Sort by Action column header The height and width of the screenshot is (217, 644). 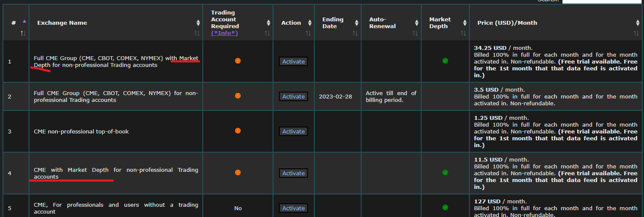coord(294,23)
